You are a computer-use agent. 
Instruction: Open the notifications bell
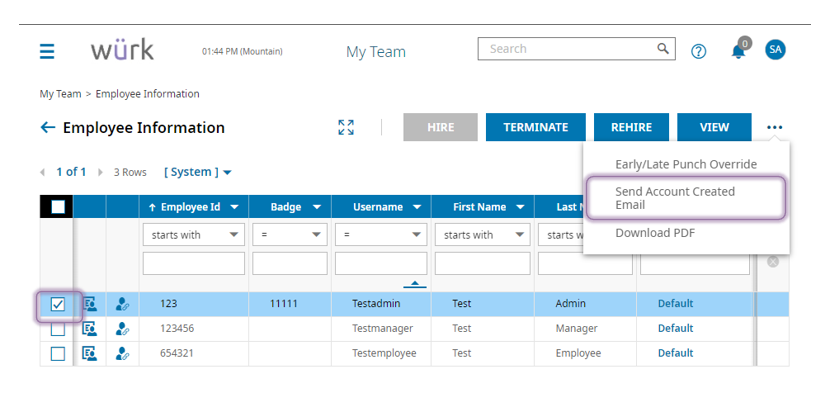click(x=739, y=51)
